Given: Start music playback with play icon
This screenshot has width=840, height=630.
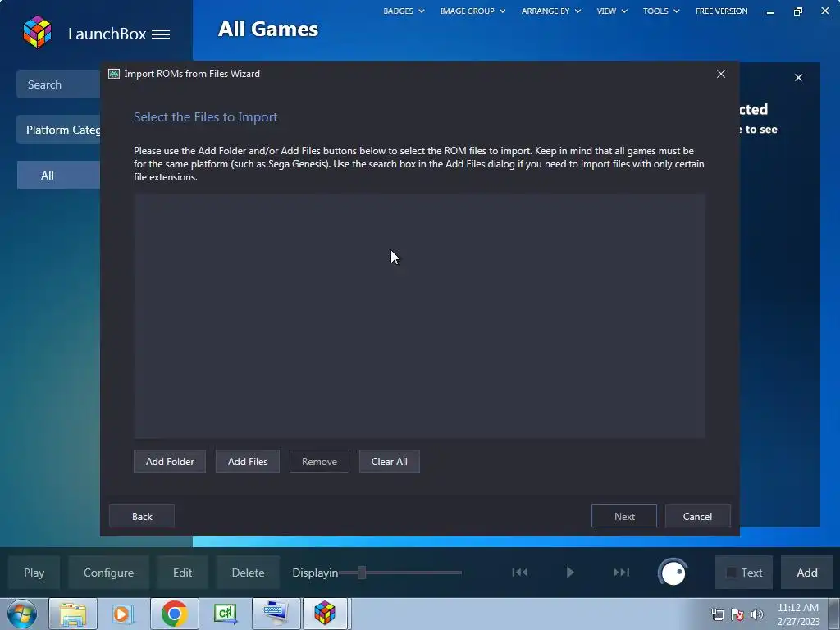Looking at the screenshot, I should pyautogui.click(x=570, y=572).
